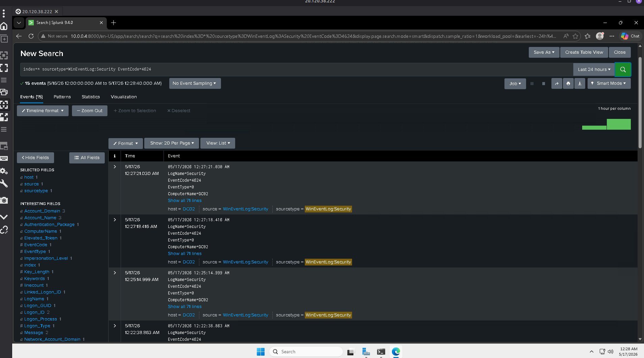Click in the search query input
Viewport: 644px width, 358px height.
tap(296, 69)
